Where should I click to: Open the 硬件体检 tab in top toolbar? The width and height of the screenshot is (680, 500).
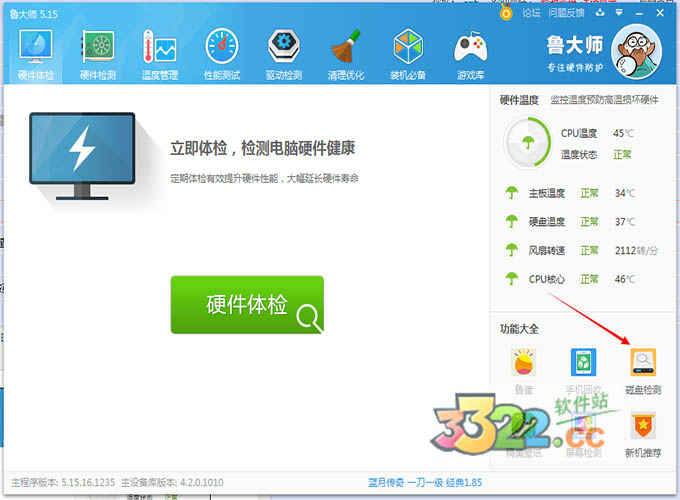(x=36, y=55)
